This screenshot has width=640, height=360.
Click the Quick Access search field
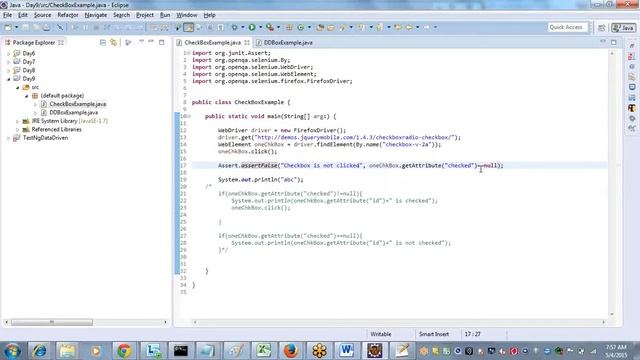coord(567,27)
